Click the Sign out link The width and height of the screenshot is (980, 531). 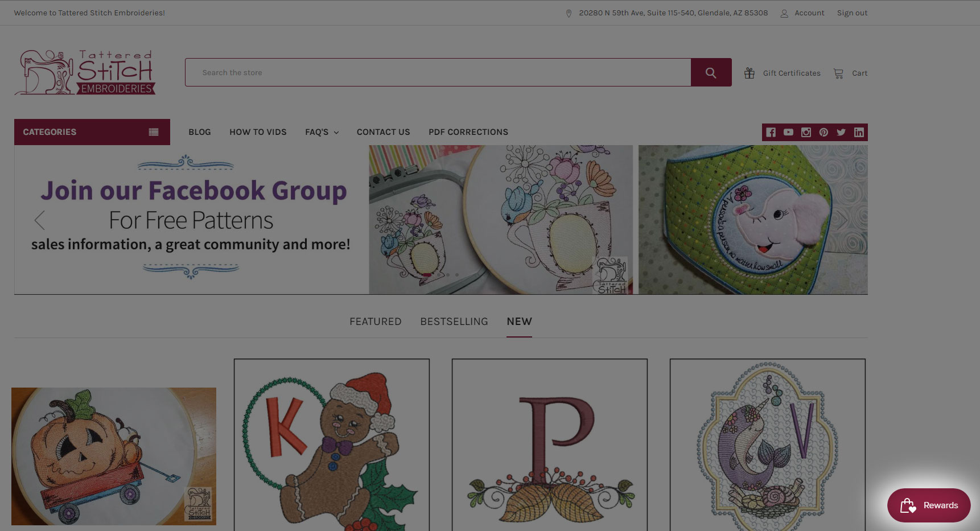click(852, 13)
